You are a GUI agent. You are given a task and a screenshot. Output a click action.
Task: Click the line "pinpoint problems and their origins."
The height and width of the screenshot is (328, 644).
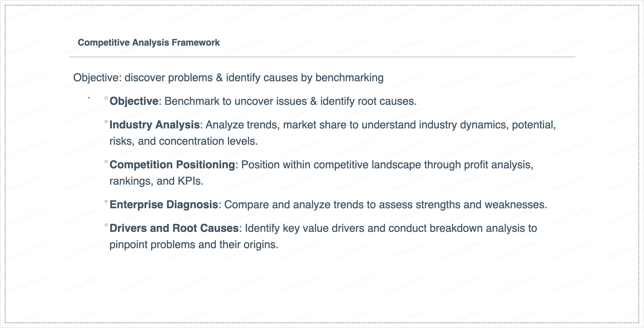(194, 245)
